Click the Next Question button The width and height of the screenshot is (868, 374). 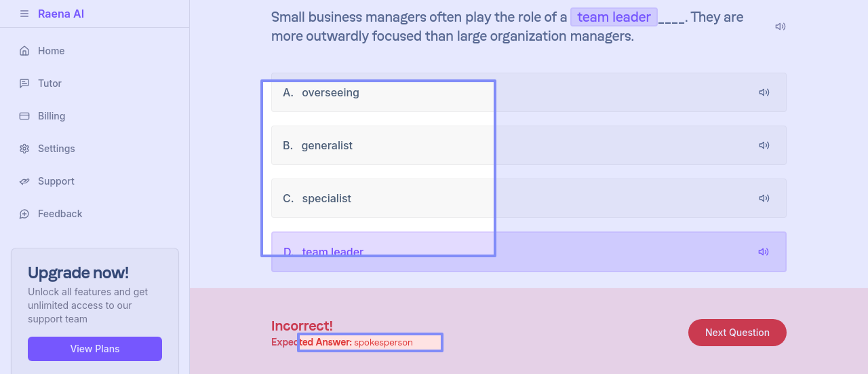coord(737,333)
